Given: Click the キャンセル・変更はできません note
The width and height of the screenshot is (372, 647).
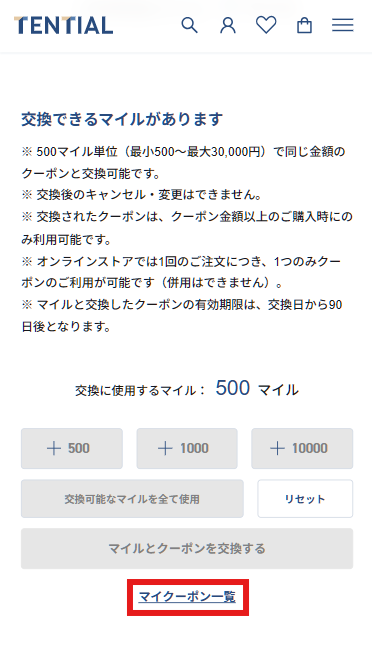Looking at the screenshot, I should [x=141, y=195].
